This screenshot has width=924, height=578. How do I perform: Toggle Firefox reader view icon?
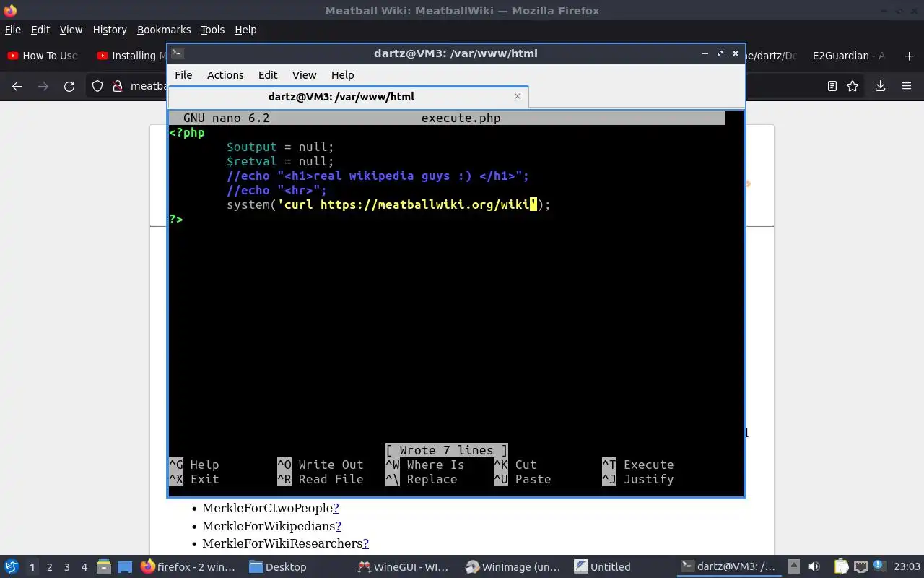832,86
